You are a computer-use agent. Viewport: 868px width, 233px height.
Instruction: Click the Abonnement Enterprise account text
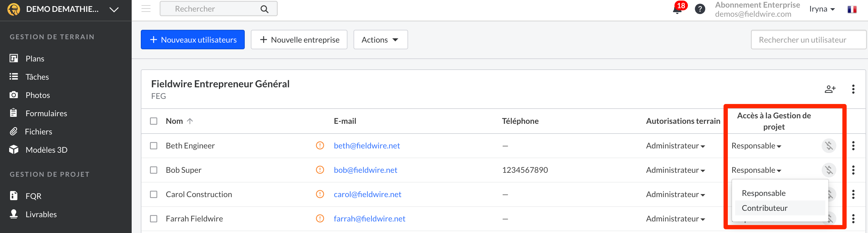757,5
